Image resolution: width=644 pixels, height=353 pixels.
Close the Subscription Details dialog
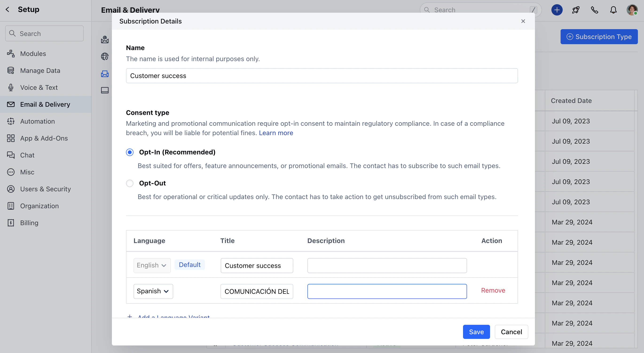[x=523, y=21]
